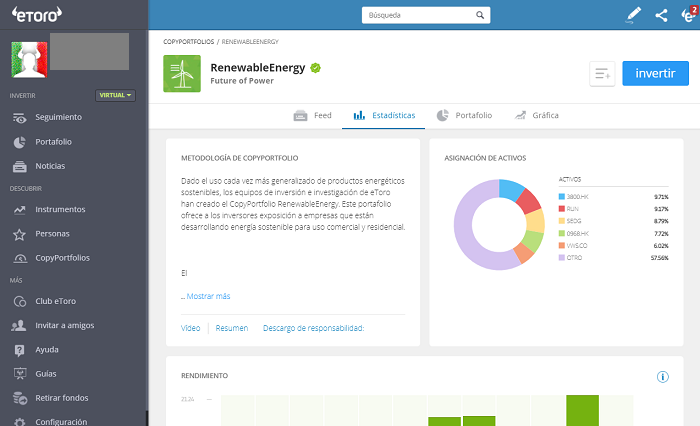The width and height of the screenshot is (700, 426).
Task: Go to Personas in sidebar
Action: (52, 234)
